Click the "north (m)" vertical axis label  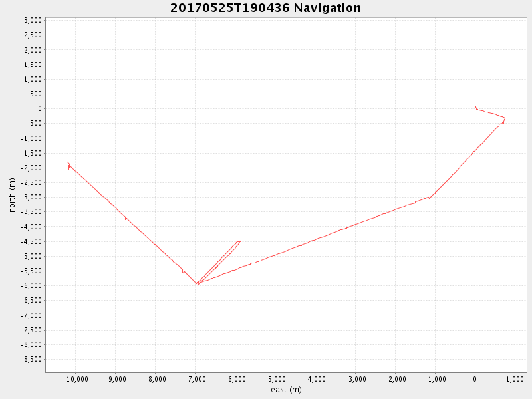pos(12,195)
